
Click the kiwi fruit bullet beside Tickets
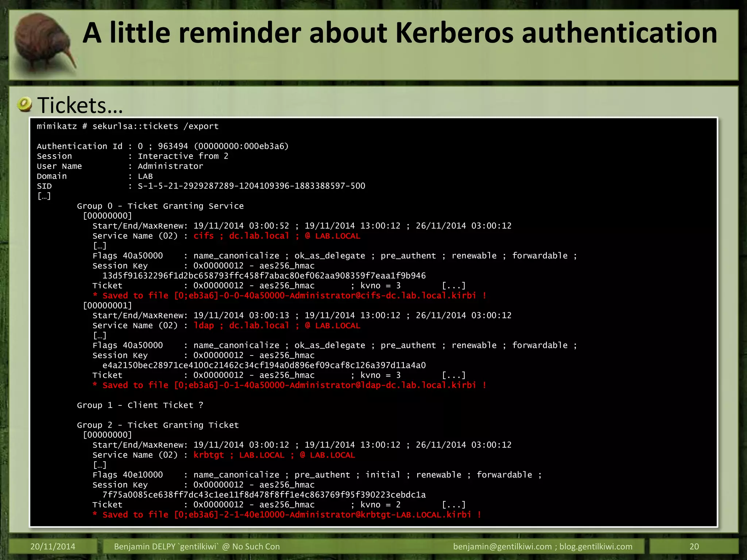pyautogui.click(x=25, y=105)
